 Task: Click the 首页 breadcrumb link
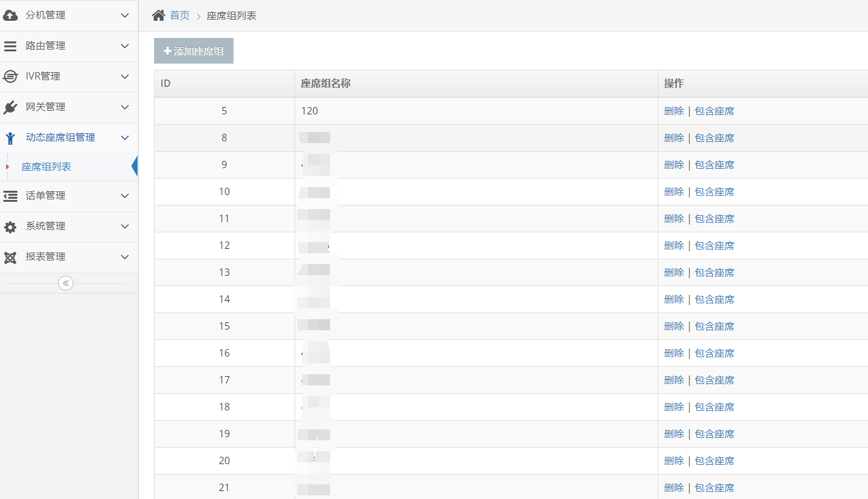pos(180,15)
